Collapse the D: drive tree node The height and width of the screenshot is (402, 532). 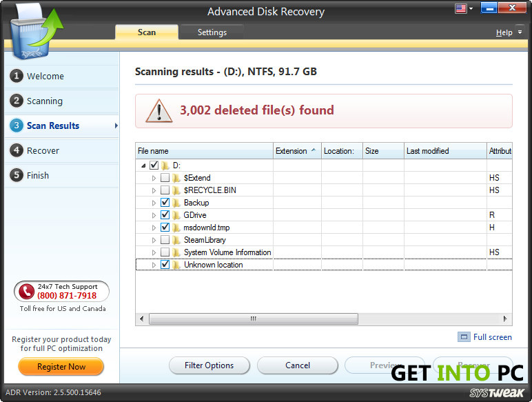point(143,165)
